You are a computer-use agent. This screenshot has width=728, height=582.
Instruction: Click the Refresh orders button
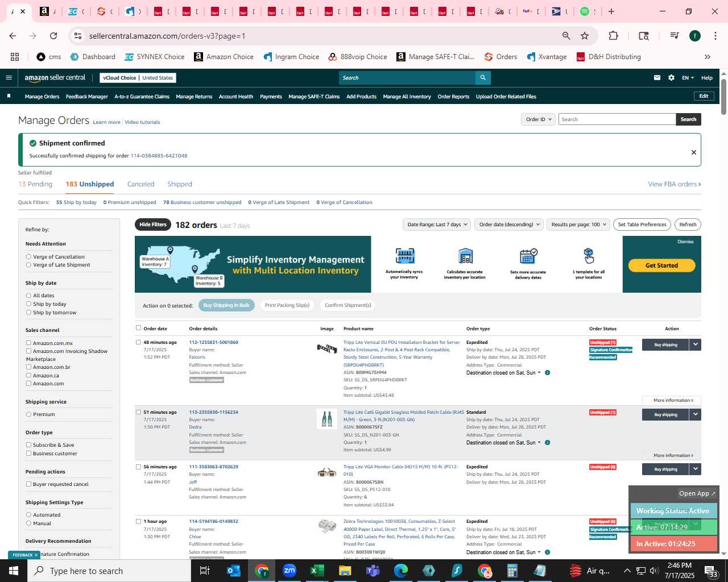coord(688,225)
